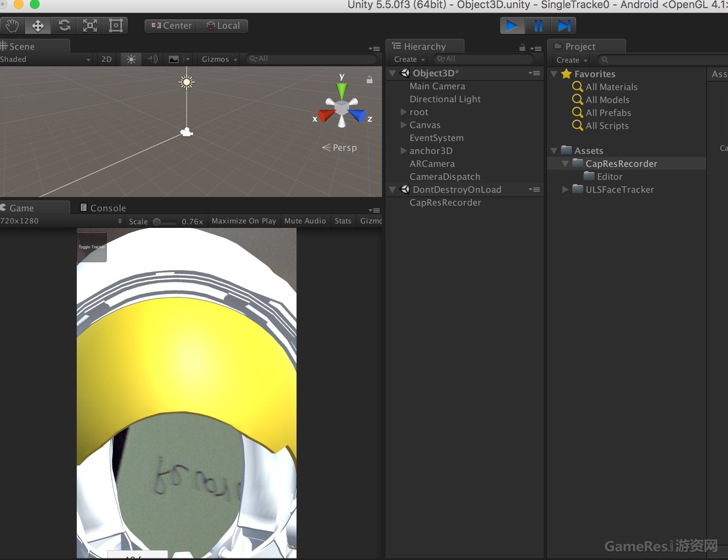Step forward one frame
The height and width of the screenshot is (560, 728).
564,26
